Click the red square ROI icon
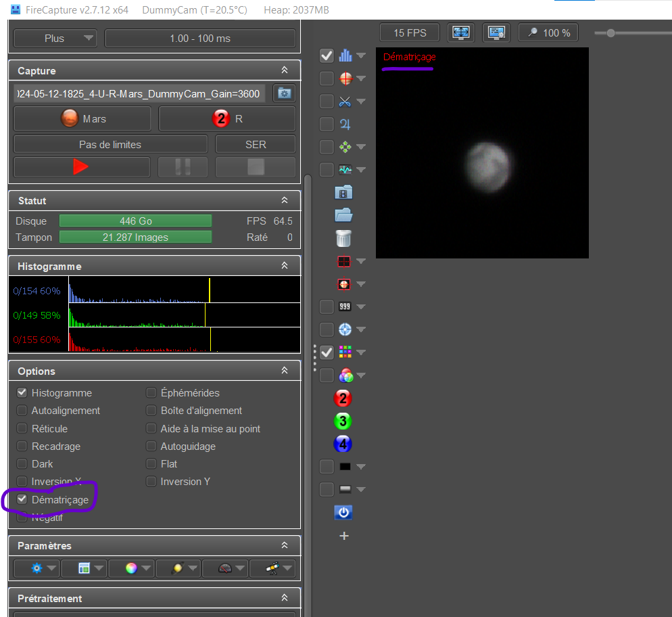This screenshot has width=672, height=617. click(343, 261)
